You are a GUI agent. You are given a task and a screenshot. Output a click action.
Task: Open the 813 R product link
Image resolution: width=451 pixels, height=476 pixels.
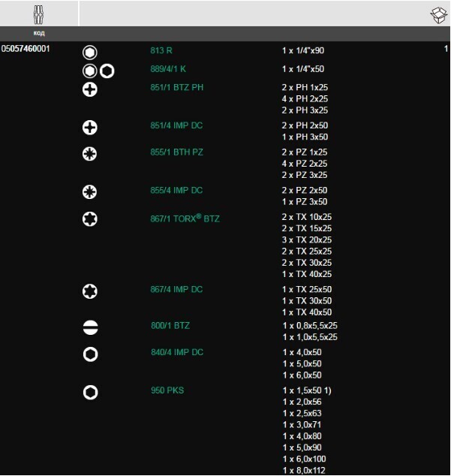point(161,50)
